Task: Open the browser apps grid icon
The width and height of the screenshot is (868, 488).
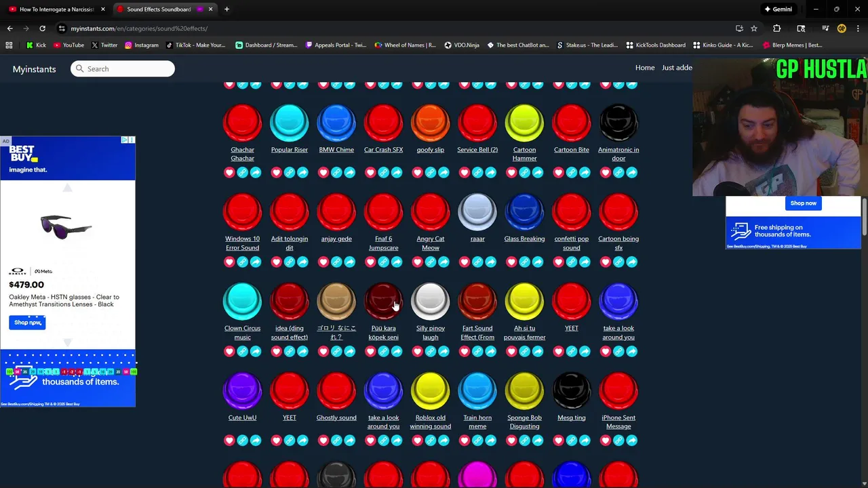Action: tap(9, 45)
